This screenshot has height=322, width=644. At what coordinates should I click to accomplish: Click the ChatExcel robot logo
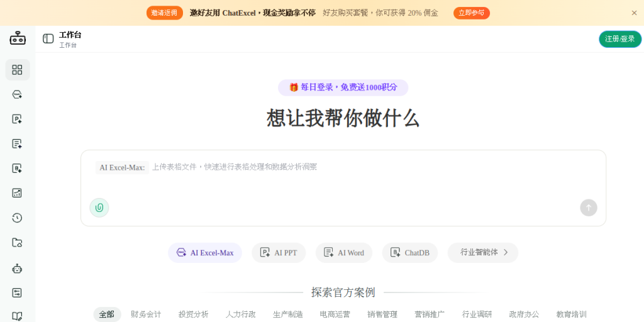18,38
